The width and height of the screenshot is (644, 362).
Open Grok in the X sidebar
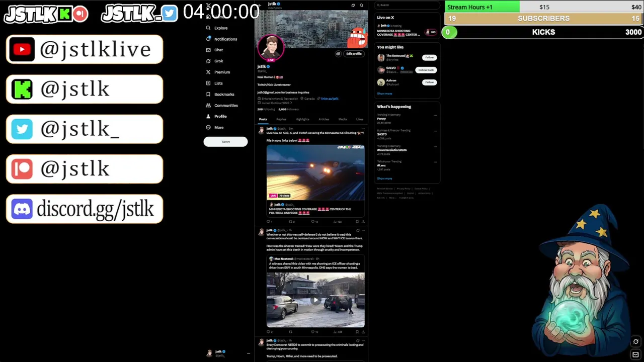click(x=214, y=61)
